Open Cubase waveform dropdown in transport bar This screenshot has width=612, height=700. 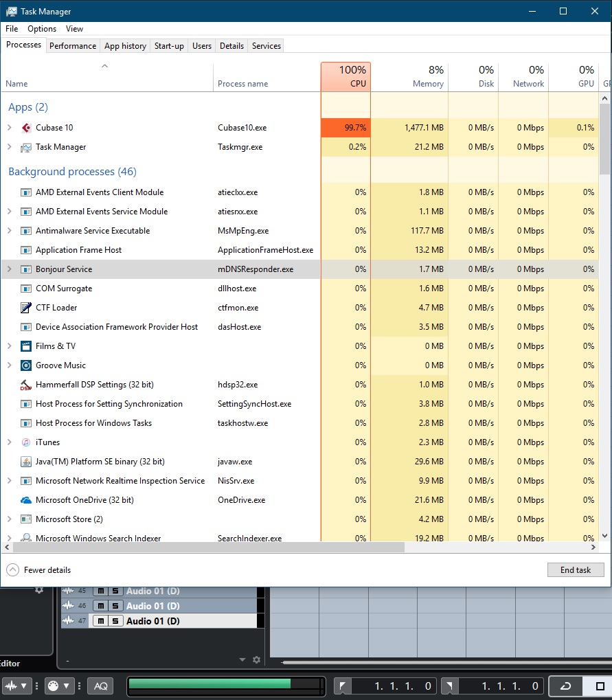[23, 686]
